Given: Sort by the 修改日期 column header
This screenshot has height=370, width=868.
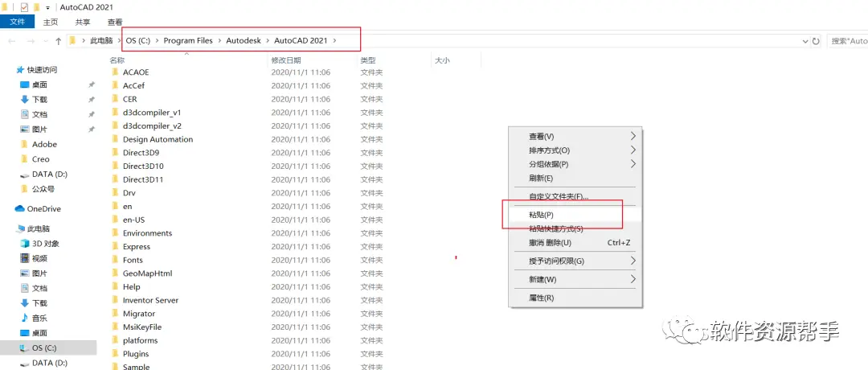Looking at the screenshot, I should [286, 60].
